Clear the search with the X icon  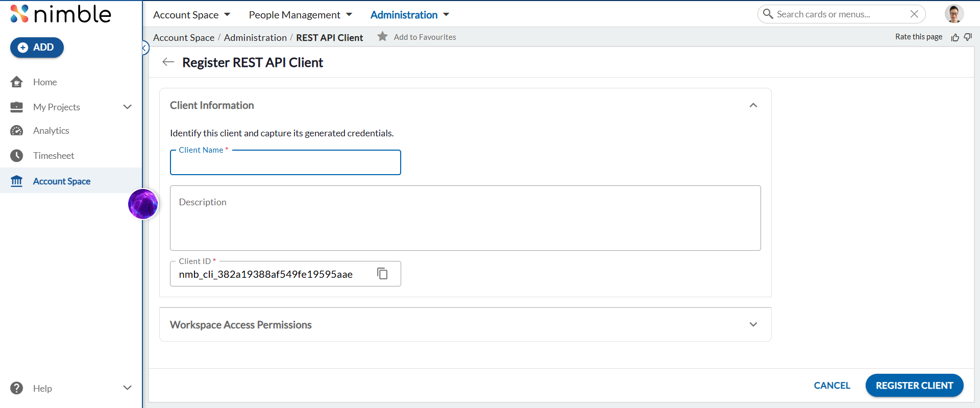pyautogui.click(x=914, y=14)
